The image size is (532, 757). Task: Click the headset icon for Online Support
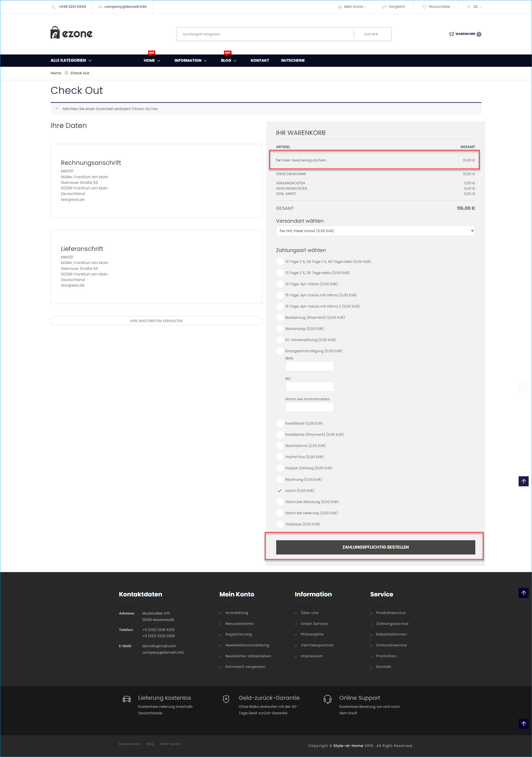(327, 699)
